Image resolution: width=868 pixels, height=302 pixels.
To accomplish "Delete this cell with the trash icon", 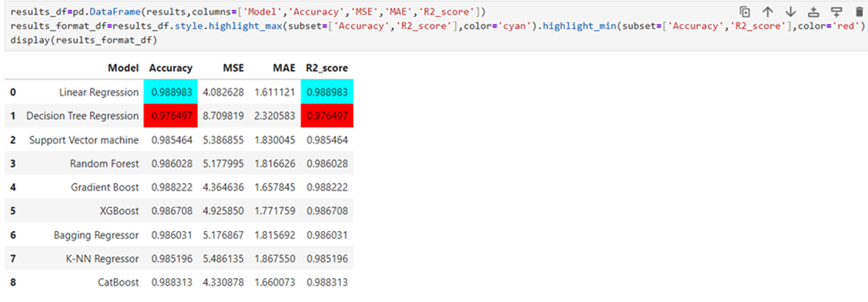I will pos(859,11).
